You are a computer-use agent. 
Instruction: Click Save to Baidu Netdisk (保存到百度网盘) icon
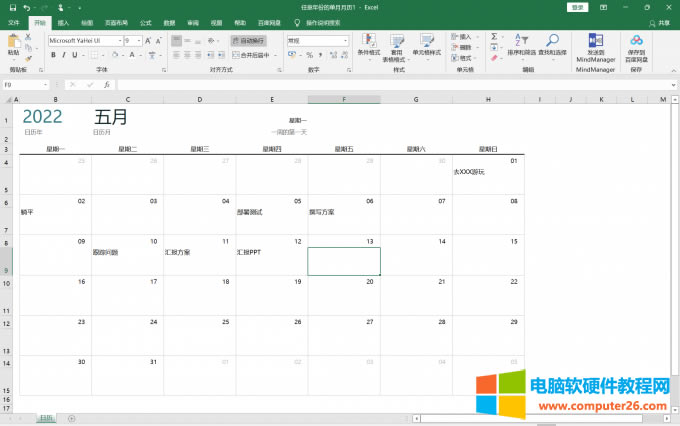(x=637, y=44)
